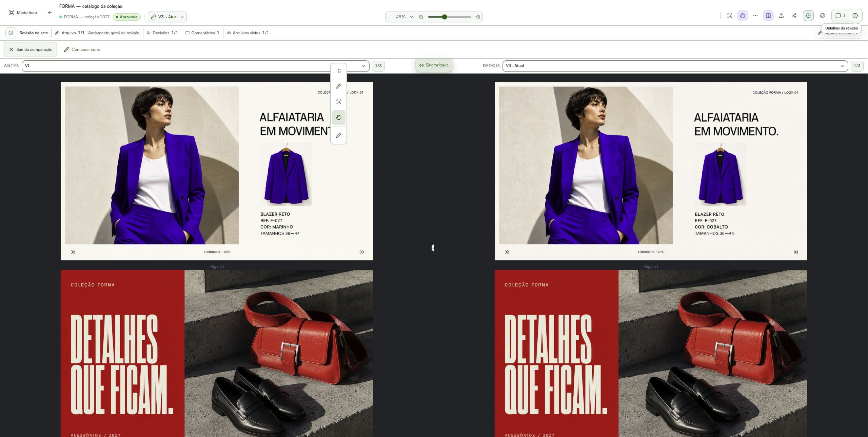Open the compass navigation icon
868x437 pixels.
pyautogui.click(x=823, y=16)
